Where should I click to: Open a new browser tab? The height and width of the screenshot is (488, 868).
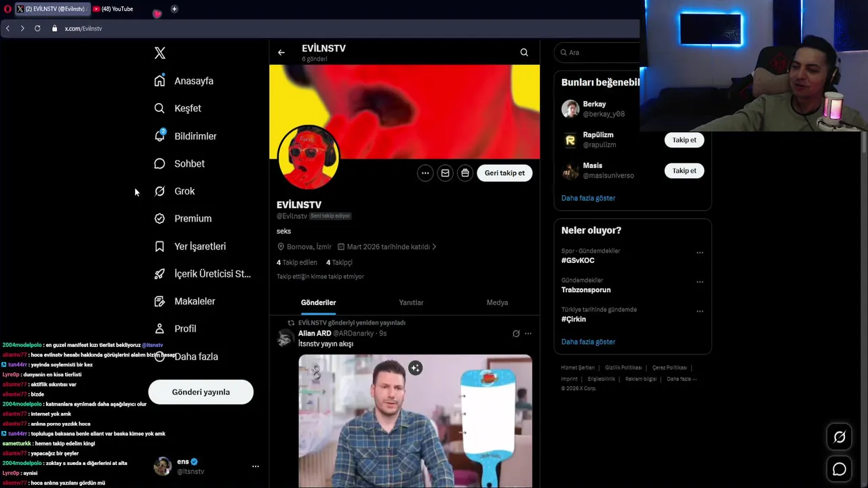174,9
